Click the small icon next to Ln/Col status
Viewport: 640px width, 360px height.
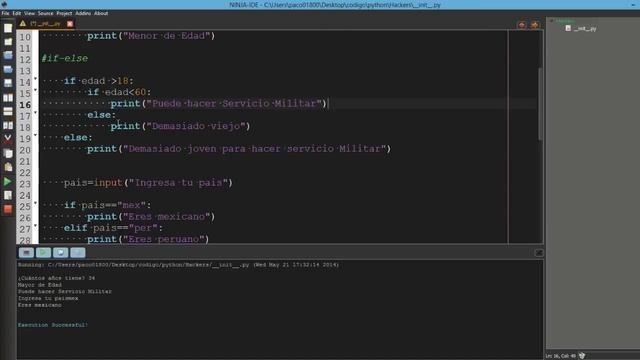[x=582, y=356]
